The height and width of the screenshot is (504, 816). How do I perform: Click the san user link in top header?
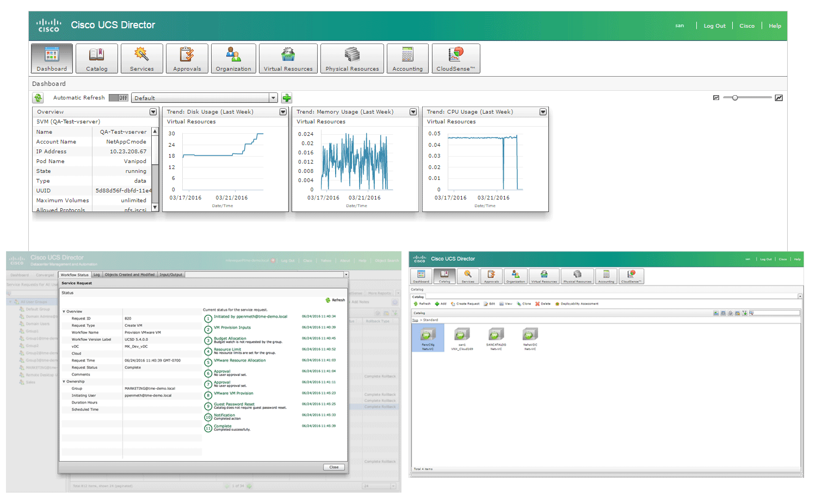coord(679,26)
